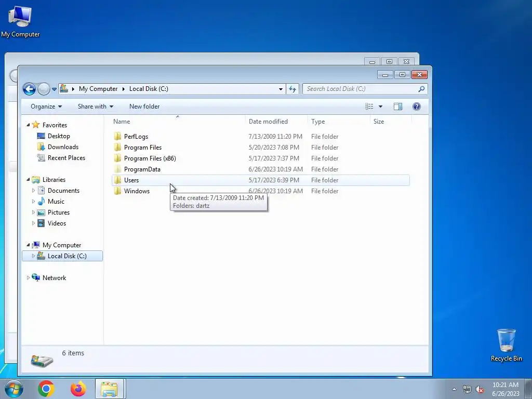Click the Videos library film icon

(41, 223)
